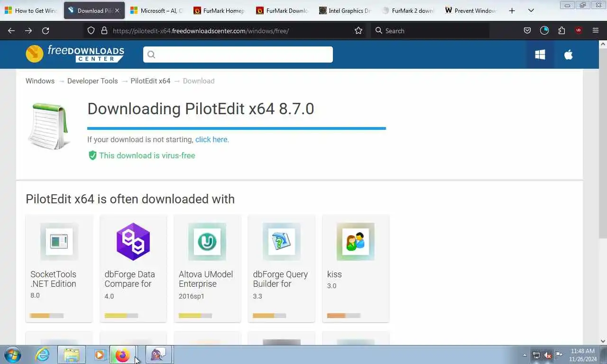Open the Altova UModel Enterprise title
Viewport: 607px width, 364px height.
[206, 279]
